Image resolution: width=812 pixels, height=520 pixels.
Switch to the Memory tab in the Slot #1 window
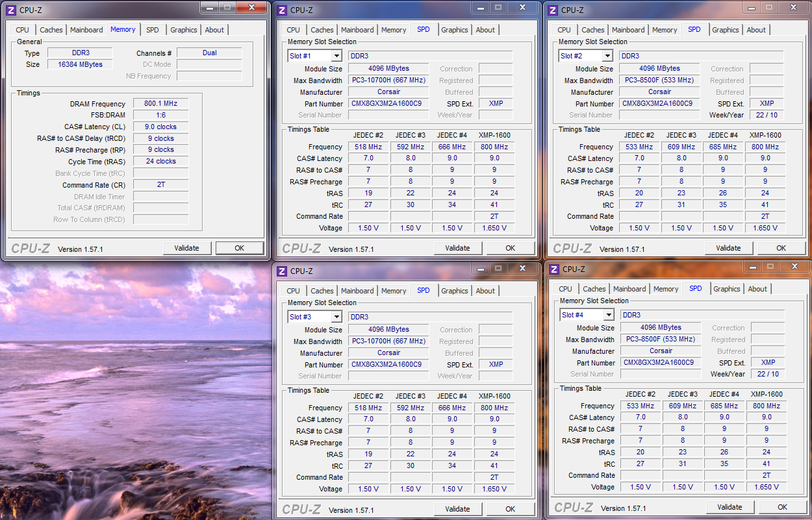[394, 30]
